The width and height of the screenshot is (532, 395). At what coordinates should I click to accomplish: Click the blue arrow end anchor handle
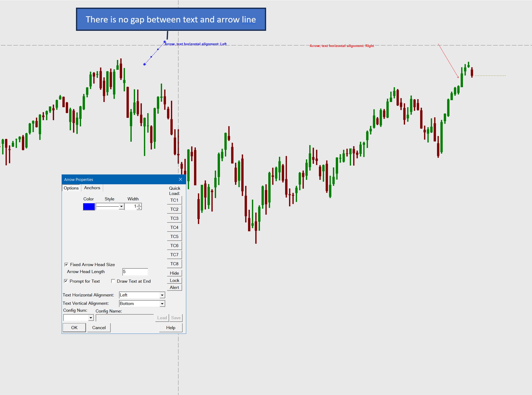point(145,64)
